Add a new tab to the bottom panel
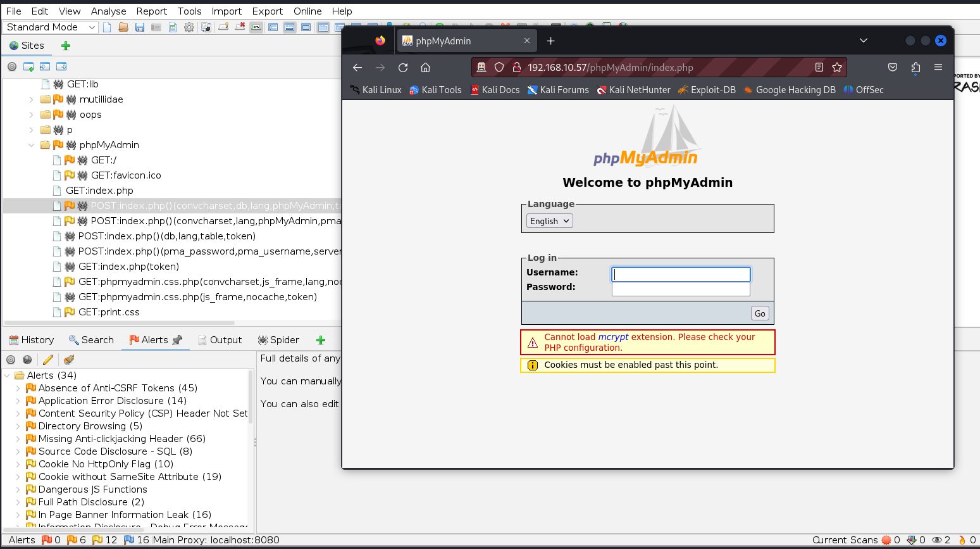Image resolution: width=980 pixels, height=549 pixels. (x=321, y=340)
